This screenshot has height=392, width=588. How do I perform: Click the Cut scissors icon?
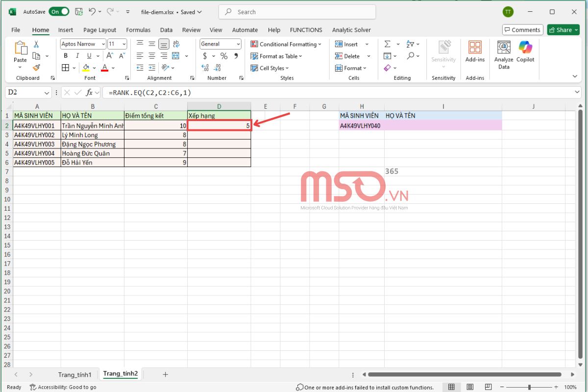point(36,44)
